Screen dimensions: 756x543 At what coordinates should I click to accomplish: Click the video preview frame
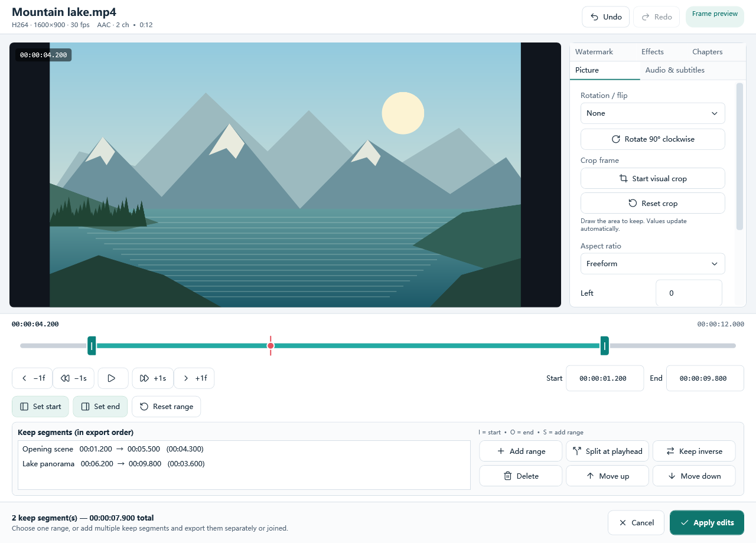285,175
